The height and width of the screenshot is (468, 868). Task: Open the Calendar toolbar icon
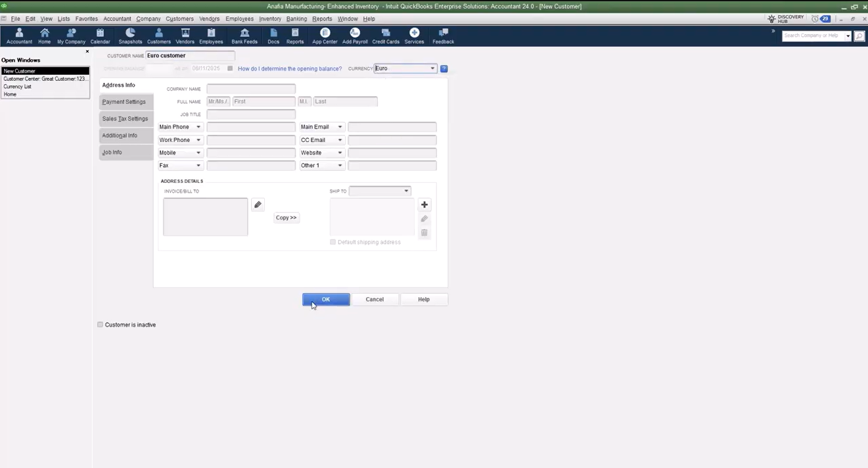pyautogui.click(x=100, y=35)
